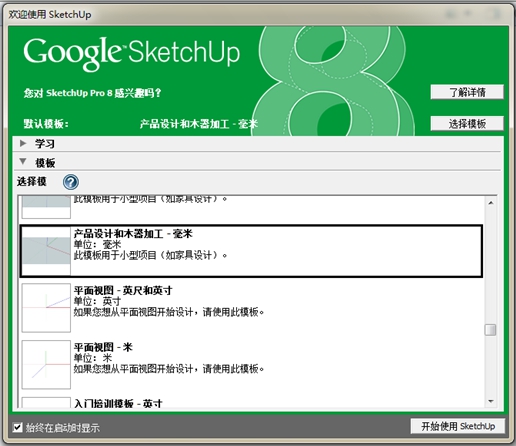The width and height of the screenshot is (516, 446).
Task: Collapse the 模板 section triangle
Action: [23, 162]
